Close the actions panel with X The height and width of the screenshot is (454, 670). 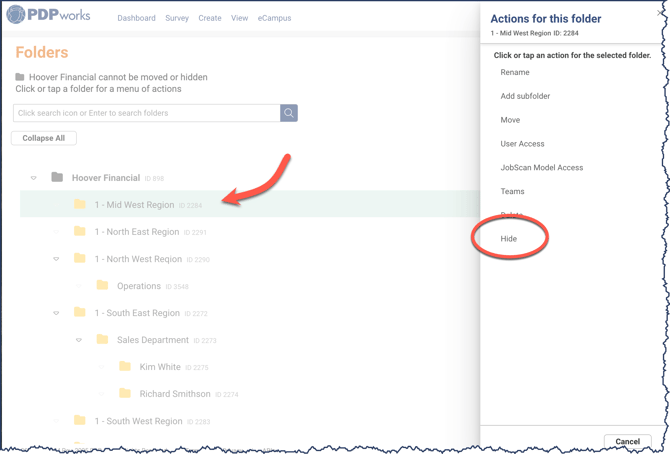tap(660, 13)
